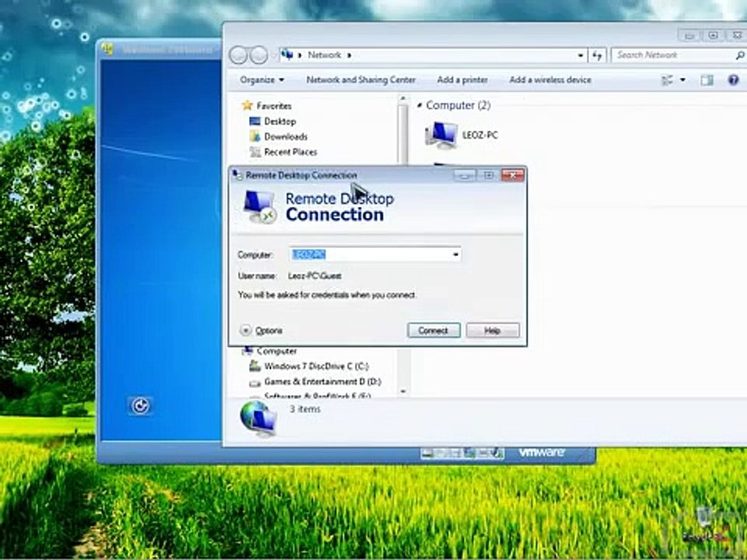Select Recent Places under Favorites

(290, 152)
